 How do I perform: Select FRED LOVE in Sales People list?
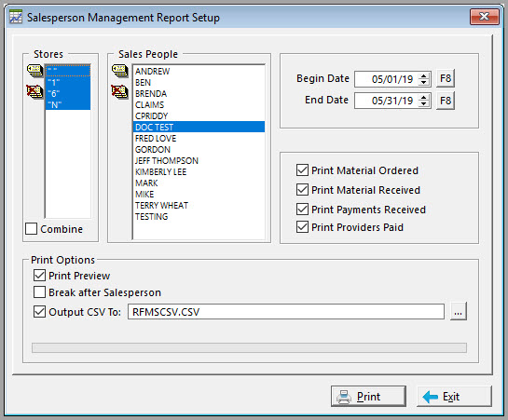[199, 138]
